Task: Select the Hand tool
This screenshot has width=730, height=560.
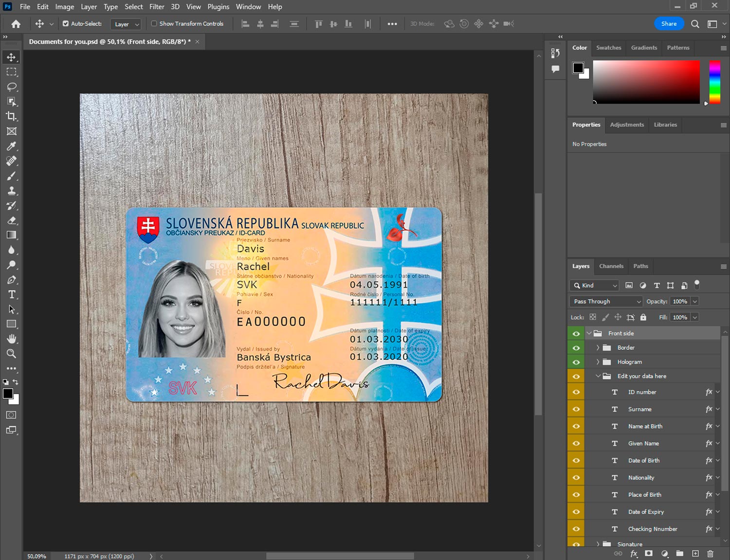Action: 12,339
